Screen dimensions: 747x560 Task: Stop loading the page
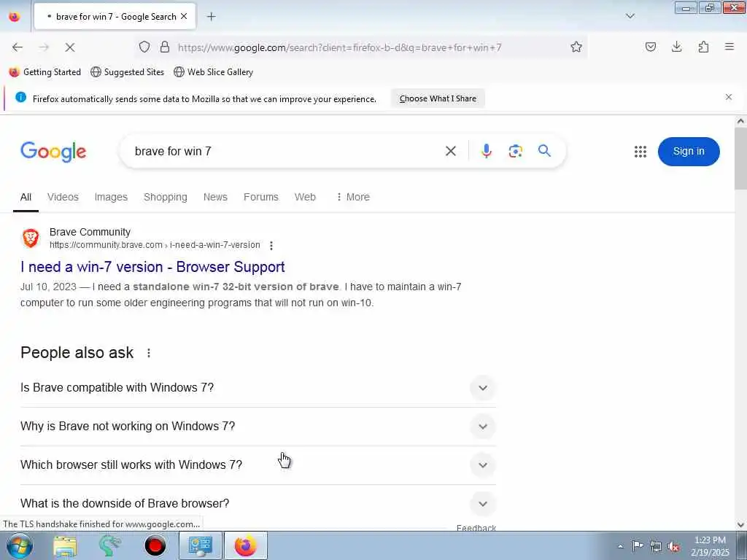point(69,47)
